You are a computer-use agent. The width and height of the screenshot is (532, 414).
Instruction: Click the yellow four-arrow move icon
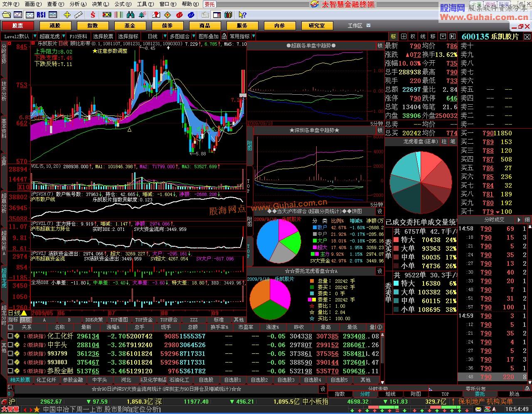[x=67, y=15]
